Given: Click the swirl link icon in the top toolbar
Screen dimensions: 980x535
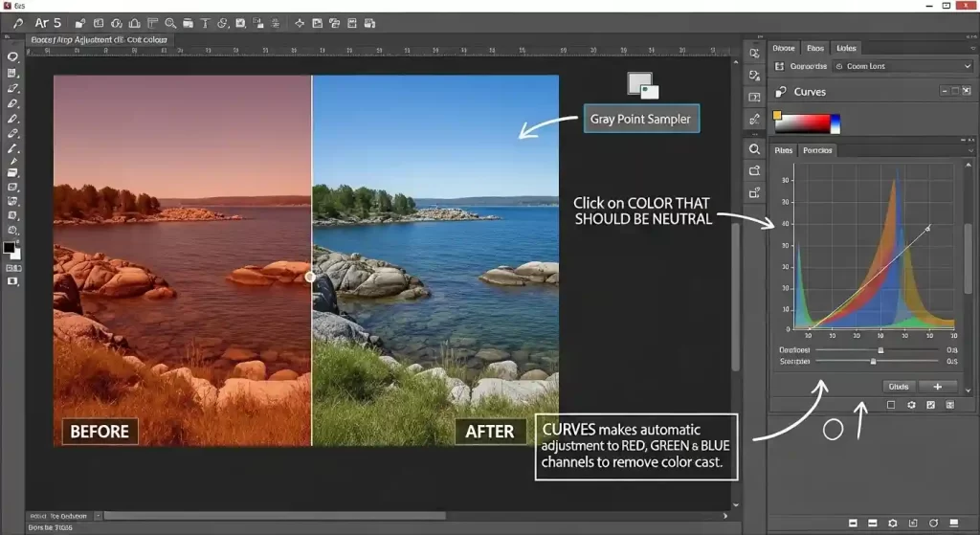Looking at the screenshot, I should click(x=222, y=23).
